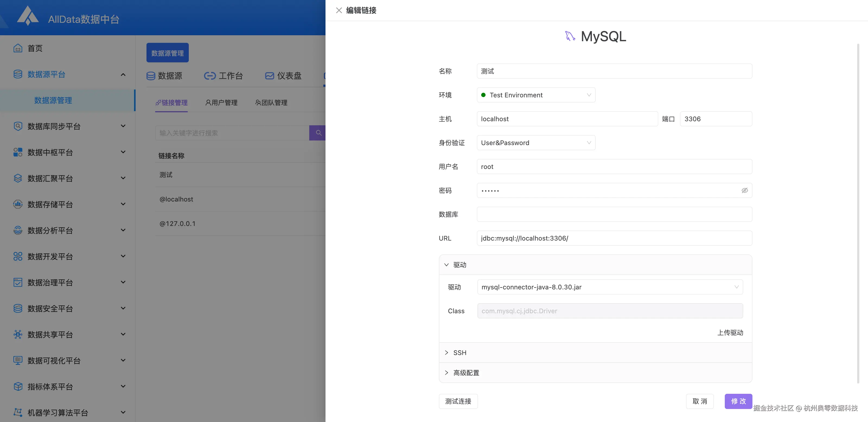This screenshot has width=868, height=422.
Task: Go to 首页 in the sidebar
Action: (35, 48)
